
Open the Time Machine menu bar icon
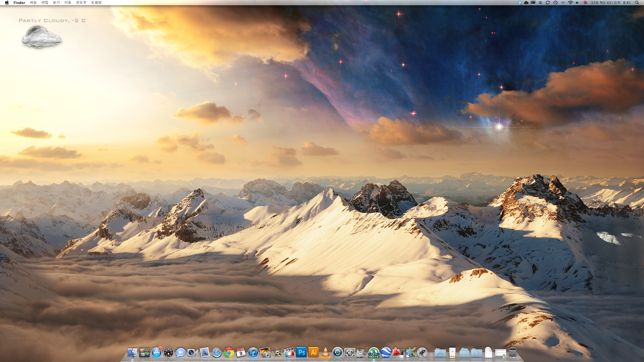(x=555, y=3)
